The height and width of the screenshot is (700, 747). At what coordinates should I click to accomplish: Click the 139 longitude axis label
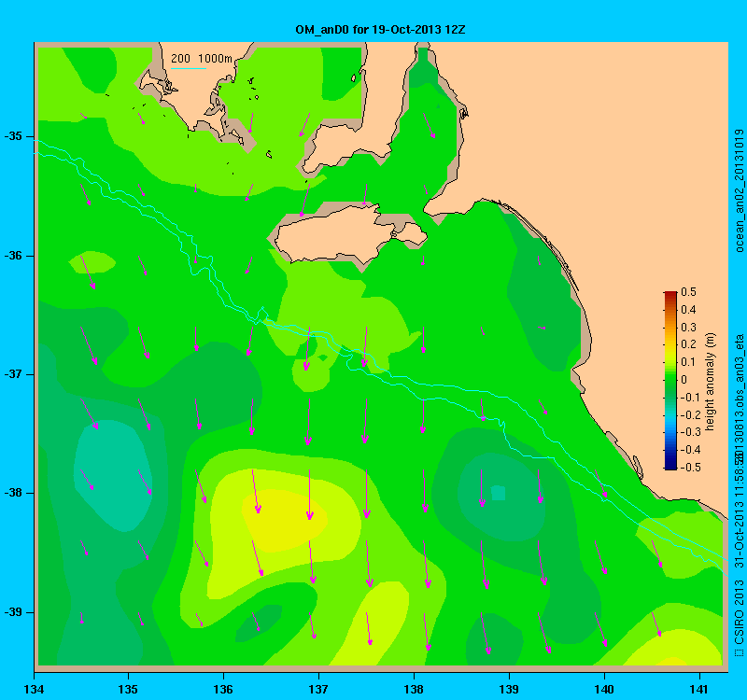[x=509, y=690]
